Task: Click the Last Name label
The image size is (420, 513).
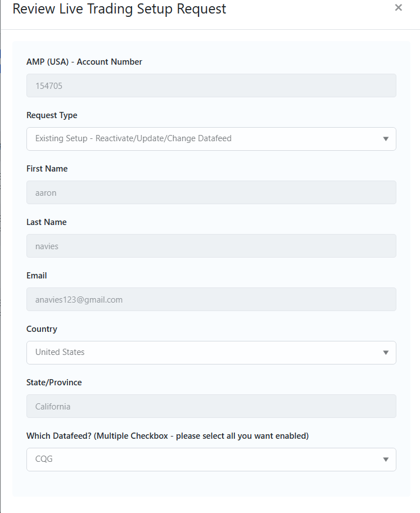Action: click(x=46, y=222)
